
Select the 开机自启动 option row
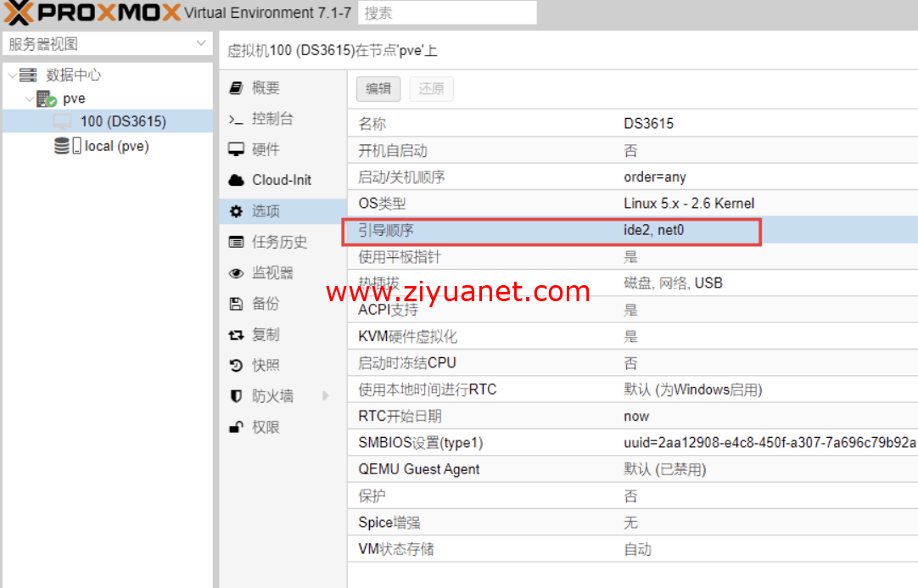[633, 150]
